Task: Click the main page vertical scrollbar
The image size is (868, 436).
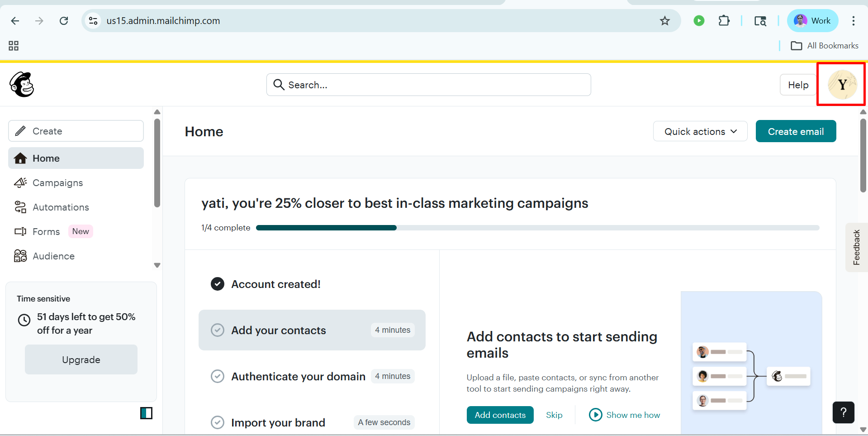Action: coord(863,155)
